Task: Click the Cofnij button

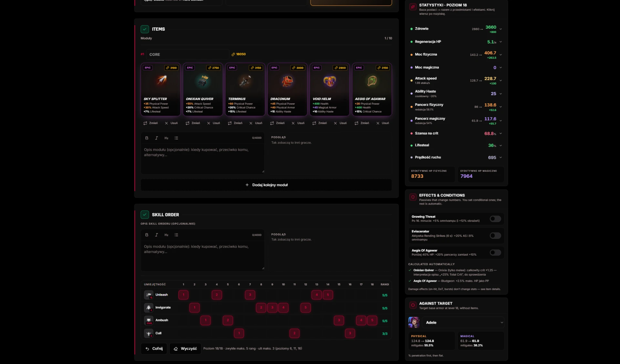Action: 154,349
